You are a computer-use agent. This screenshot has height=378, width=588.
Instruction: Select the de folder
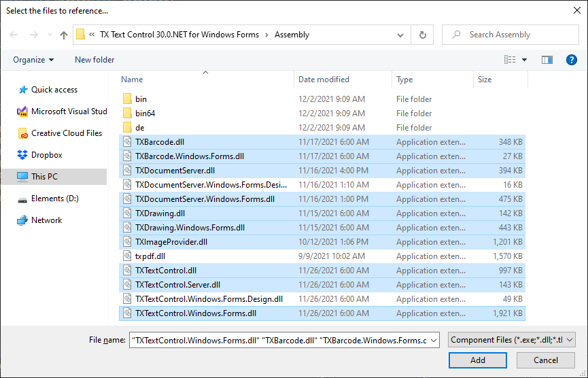[x=140, y=128]
